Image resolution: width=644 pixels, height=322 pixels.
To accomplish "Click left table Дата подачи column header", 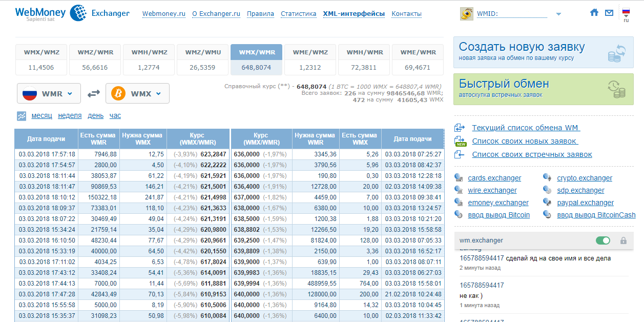I will [x=46, y=139].
